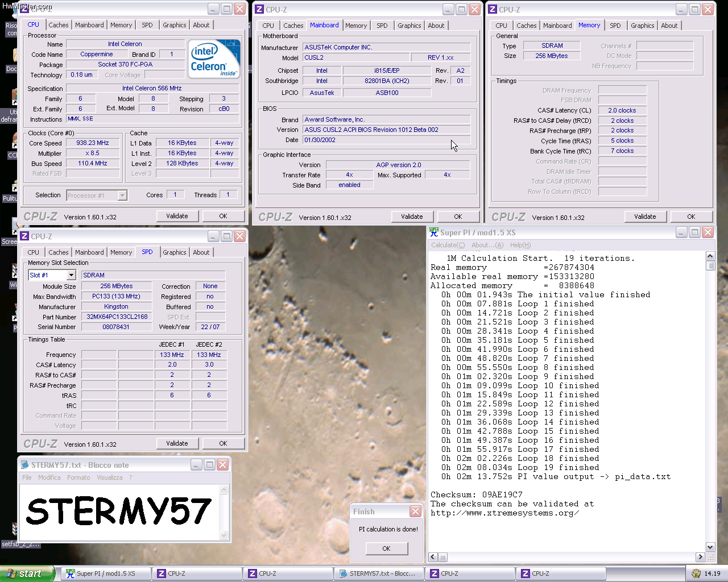728x582 pixels.
Task: Open the Caches tab in CPU window
Action: tap(59, 25)
